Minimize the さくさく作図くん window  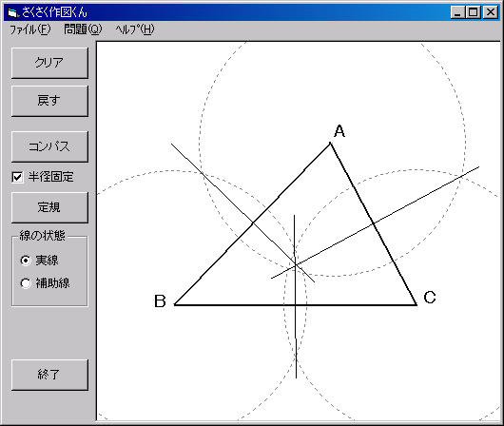coord(457,12)
